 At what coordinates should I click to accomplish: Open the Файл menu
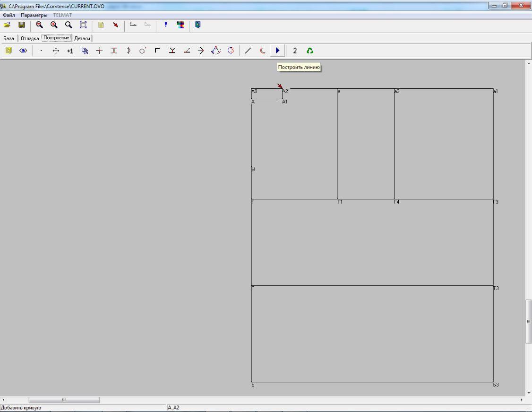coord(9,15)
